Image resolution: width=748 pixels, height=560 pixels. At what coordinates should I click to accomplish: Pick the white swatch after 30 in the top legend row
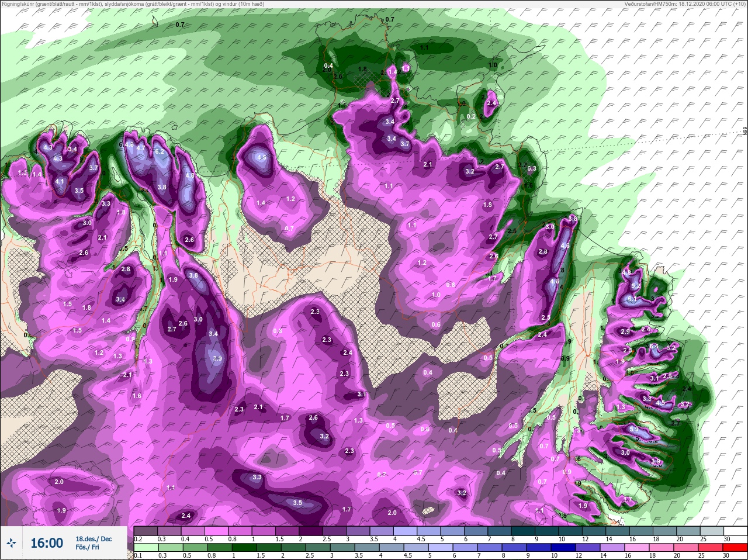pyautogui.click(x=735, y=531)
